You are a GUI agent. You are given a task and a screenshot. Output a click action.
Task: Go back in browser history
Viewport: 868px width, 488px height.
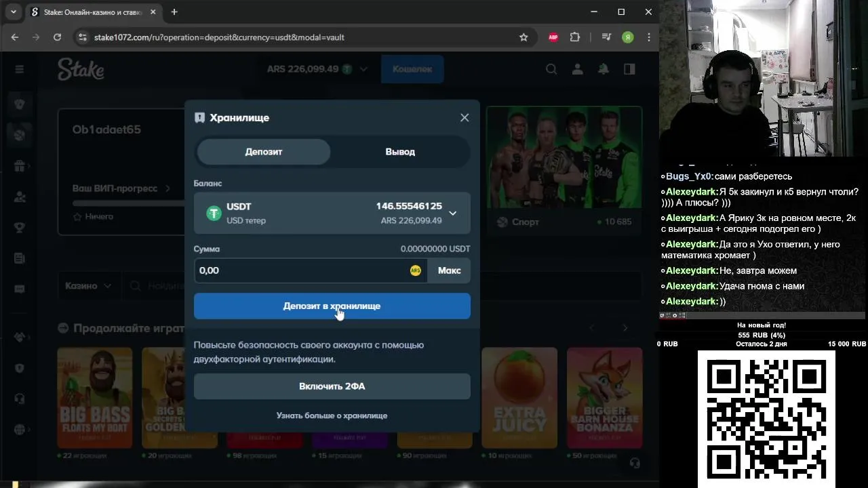15,37
